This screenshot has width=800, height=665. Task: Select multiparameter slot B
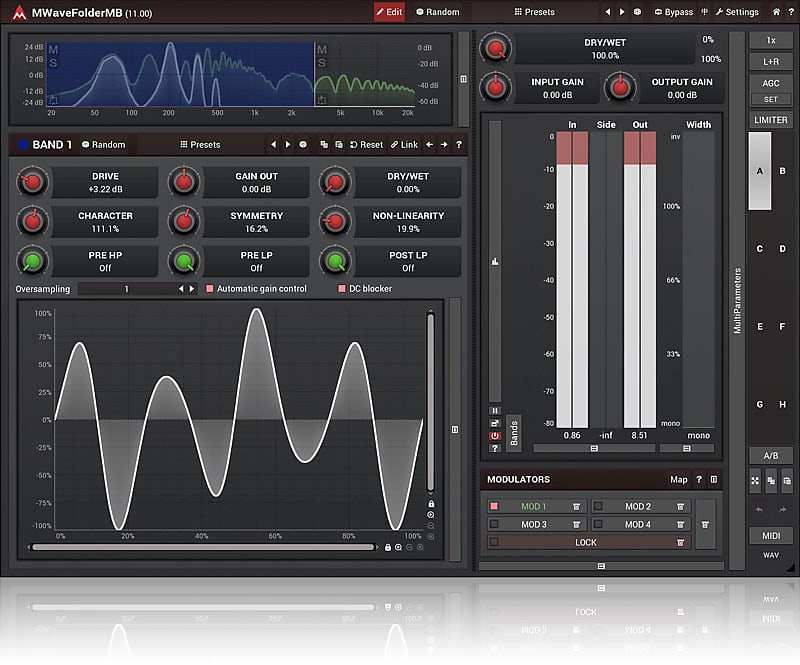point(782,171)
